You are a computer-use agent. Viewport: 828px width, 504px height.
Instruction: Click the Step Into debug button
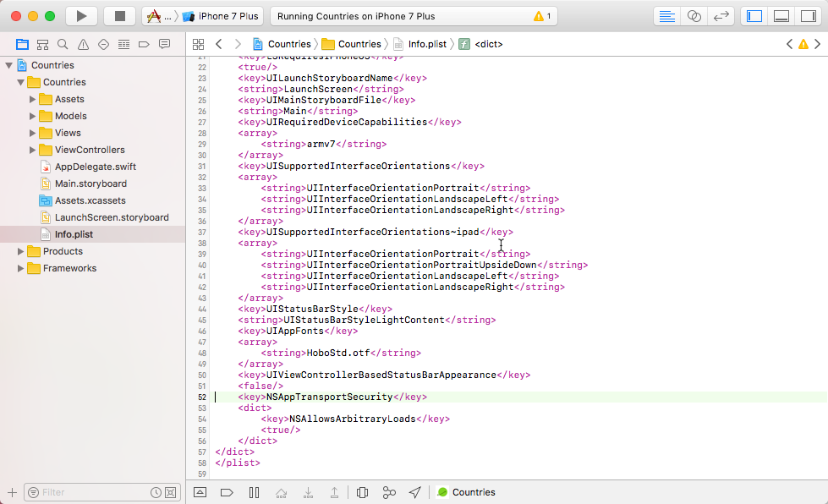pos(309,492)
